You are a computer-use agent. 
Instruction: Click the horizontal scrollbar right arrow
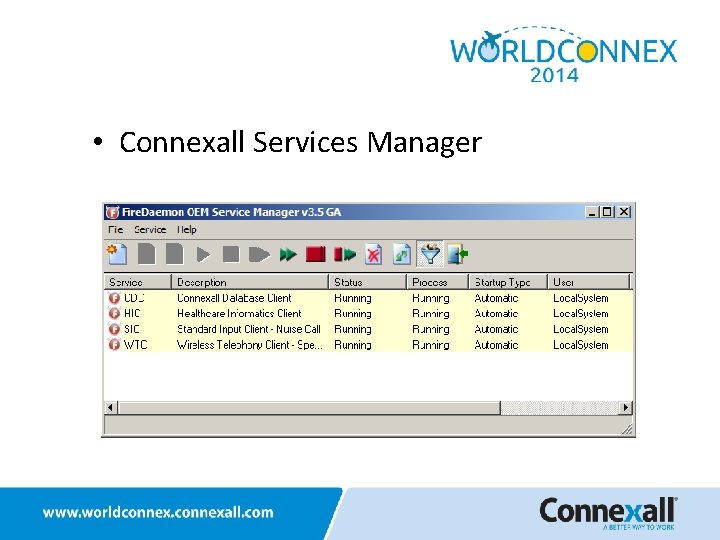click(625, 407)
